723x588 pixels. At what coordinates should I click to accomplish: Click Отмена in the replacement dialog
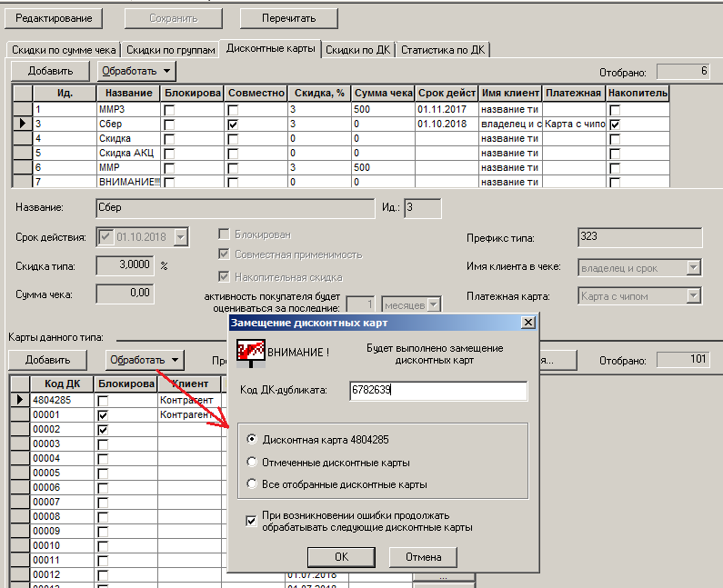tap(423, 557)
